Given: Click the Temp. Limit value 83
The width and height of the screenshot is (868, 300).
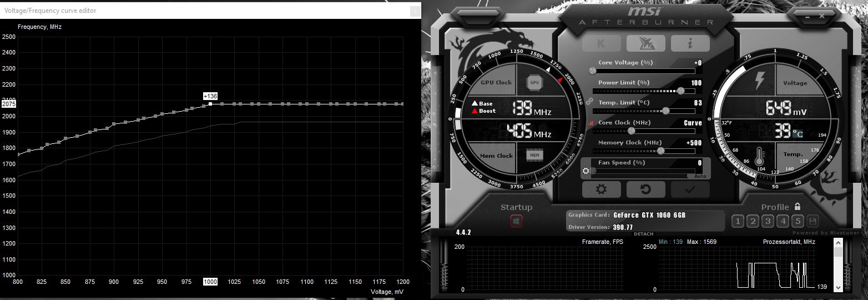Looking at the screenshot, I should pyautogui.click(x=698, y=103).
